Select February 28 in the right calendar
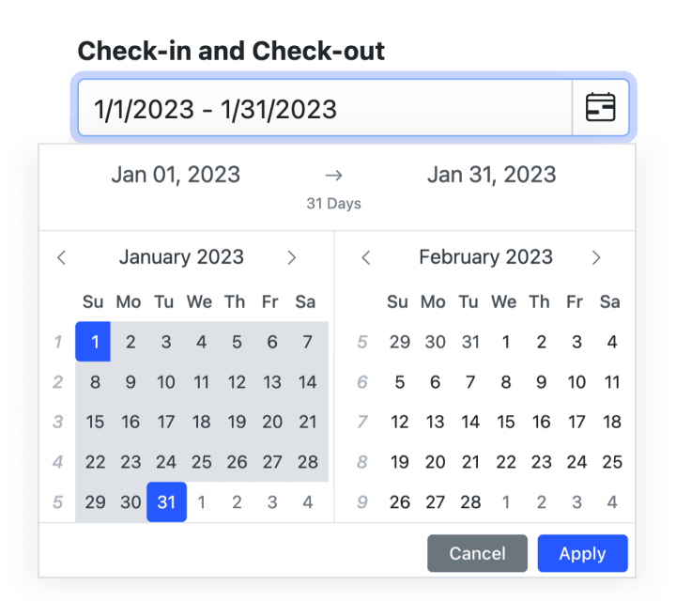 470,502
